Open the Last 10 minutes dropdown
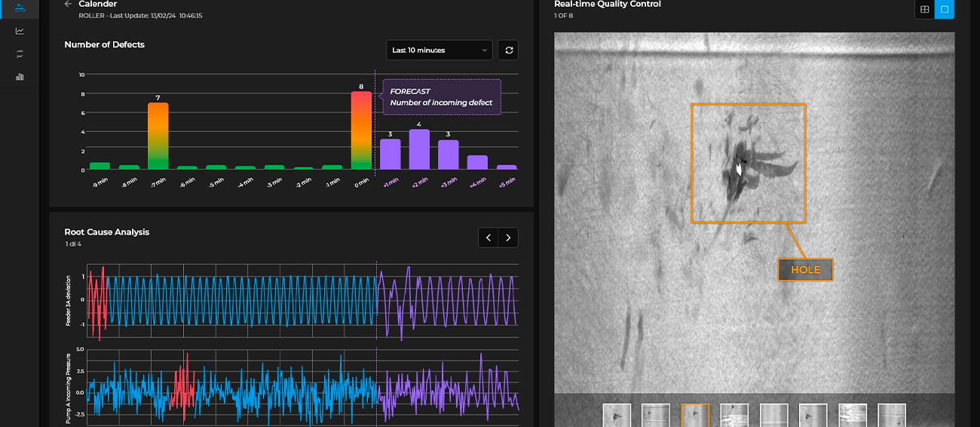Image resolution: width=980 pixels, height=427 pixels. tap(439, 51)
